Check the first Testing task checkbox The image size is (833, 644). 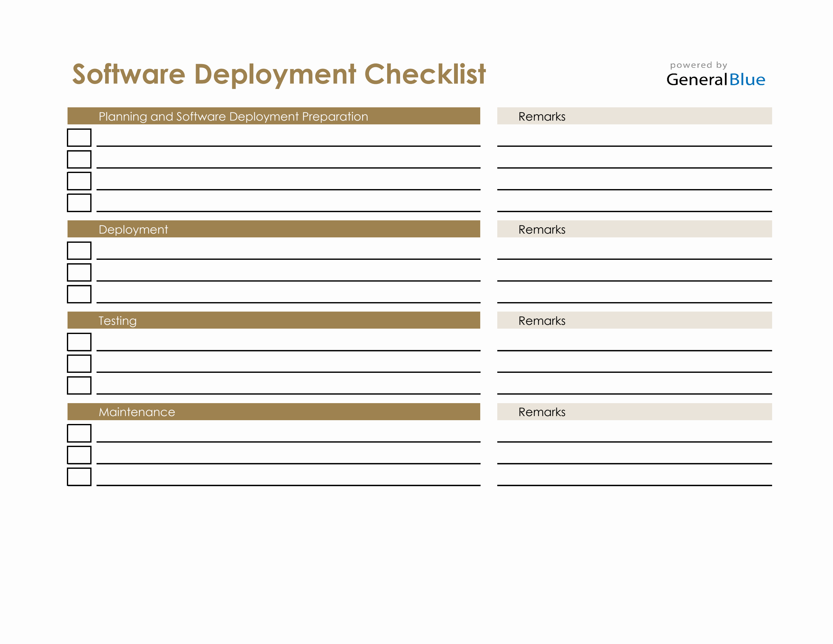pos(79,342)
